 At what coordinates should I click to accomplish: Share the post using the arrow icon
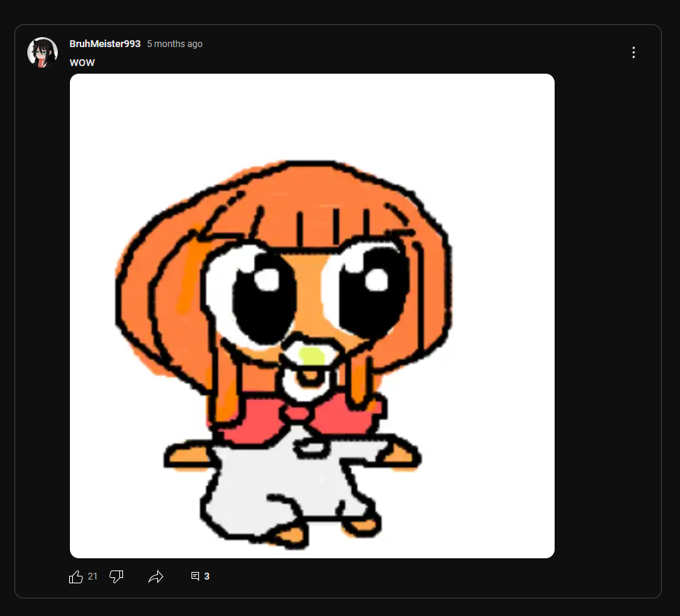(156, 577)
